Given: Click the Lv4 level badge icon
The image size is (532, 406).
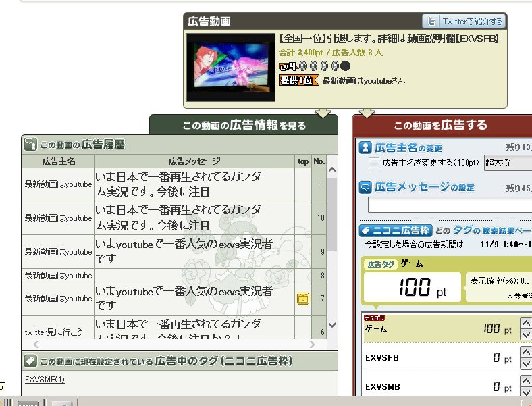Looking at the screenshot, I should pos(288,66).
